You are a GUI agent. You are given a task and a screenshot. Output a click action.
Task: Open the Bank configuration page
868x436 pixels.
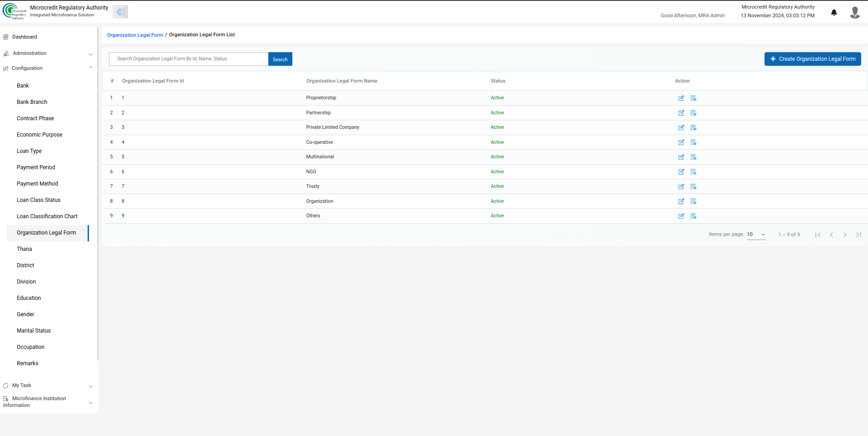23,86
